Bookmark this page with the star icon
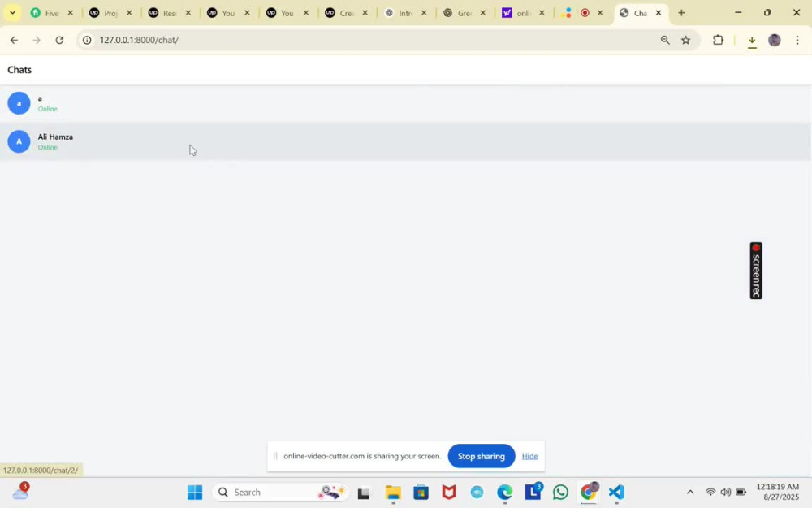The width and height of the screenshot is (812, 508). coord(685,40)
